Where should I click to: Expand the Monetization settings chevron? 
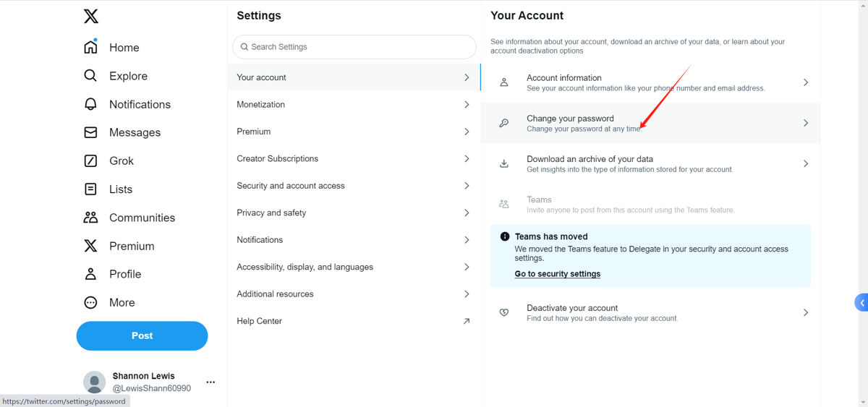pos(467,105)
